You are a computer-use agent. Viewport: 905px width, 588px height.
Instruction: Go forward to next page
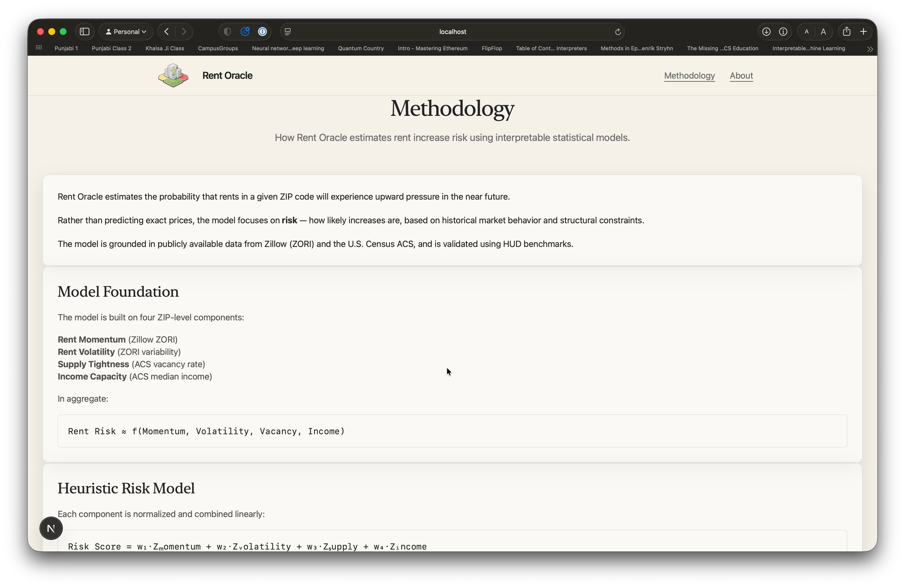[x=184, y=32]
